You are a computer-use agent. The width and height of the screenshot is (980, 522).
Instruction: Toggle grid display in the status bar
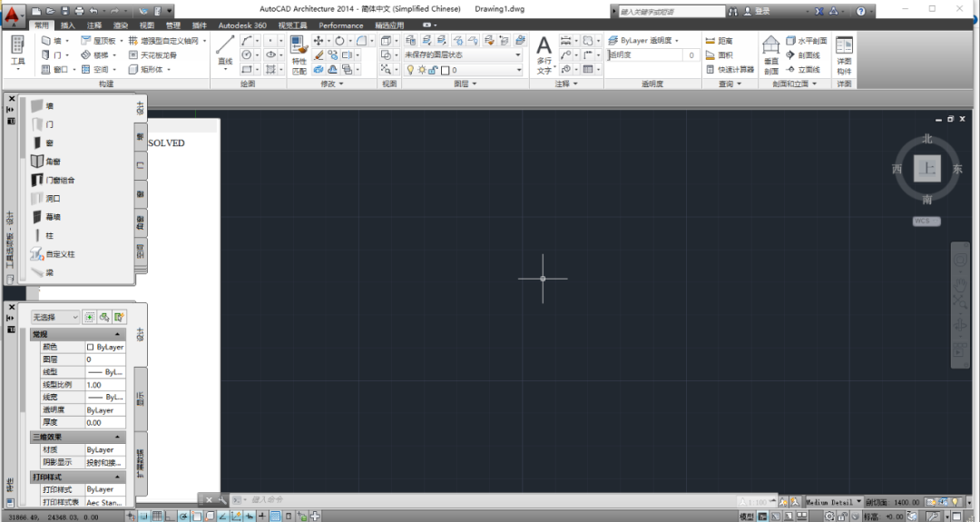(159, 516)
